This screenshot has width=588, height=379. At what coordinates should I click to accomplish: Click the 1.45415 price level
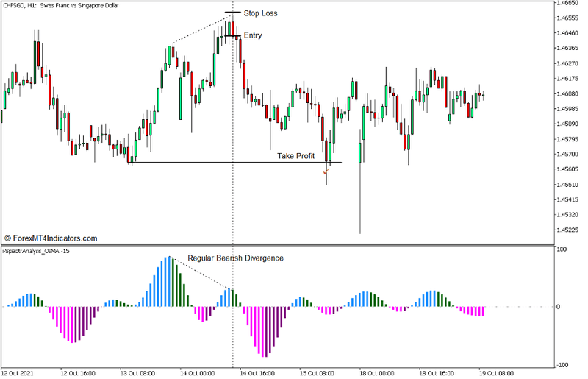click(567, 200)
